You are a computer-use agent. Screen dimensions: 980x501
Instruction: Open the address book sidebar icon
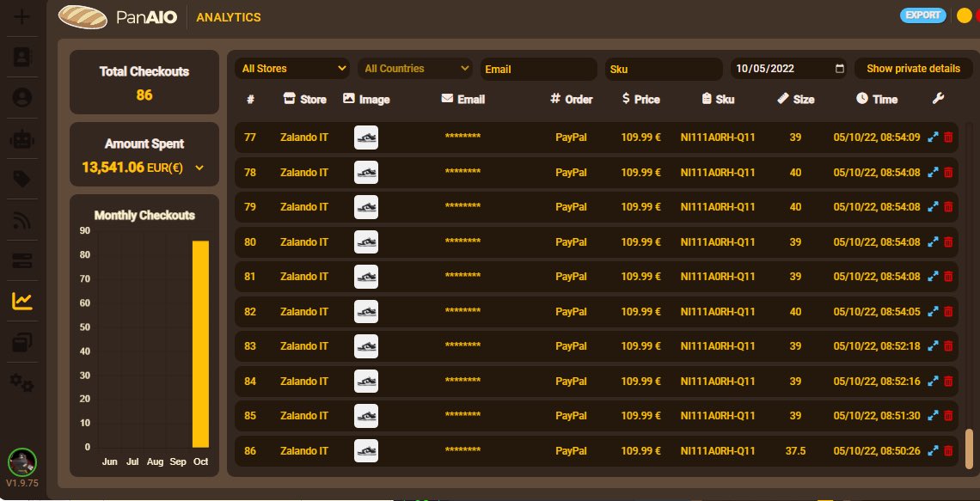click(x=21, y=57)
